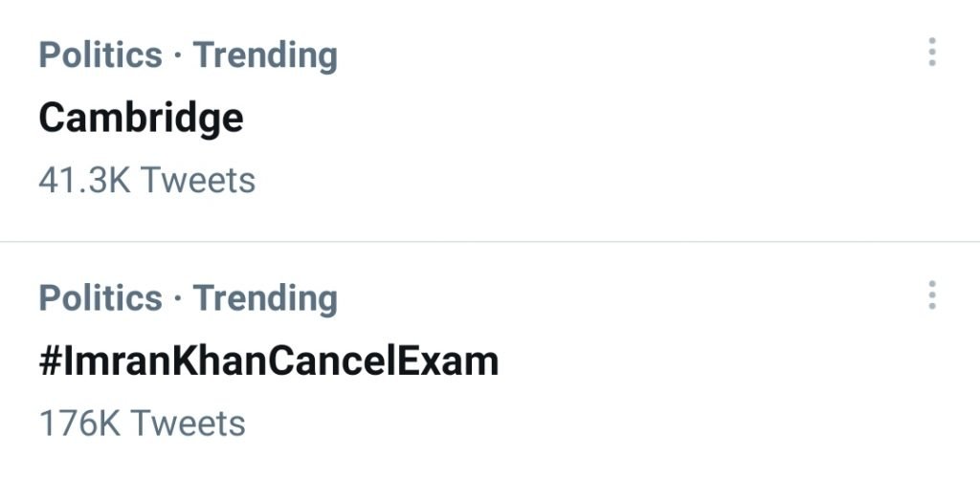
Task: Select the Trending label above Cambridge
Action: (x=265, y=55)
